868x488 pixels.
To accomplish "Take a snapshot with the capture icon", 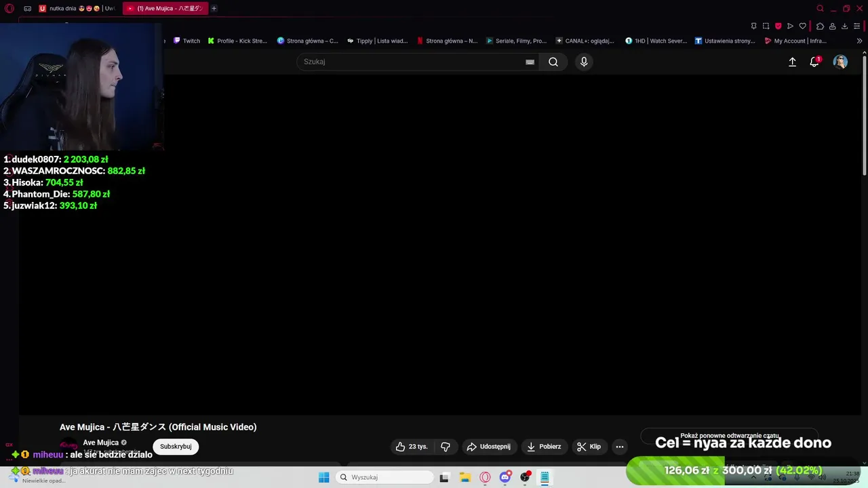I will (x=766, y=26).
